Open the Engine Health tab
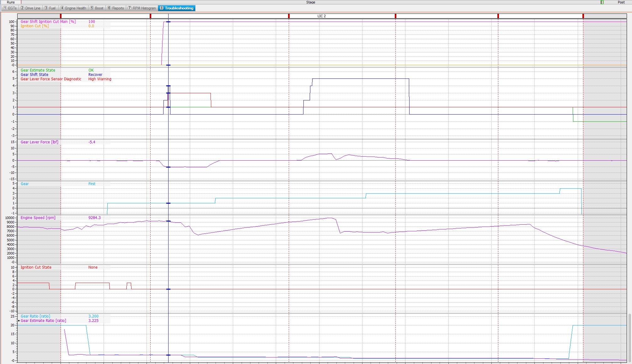The image size is (632, 364). (73, 8)
